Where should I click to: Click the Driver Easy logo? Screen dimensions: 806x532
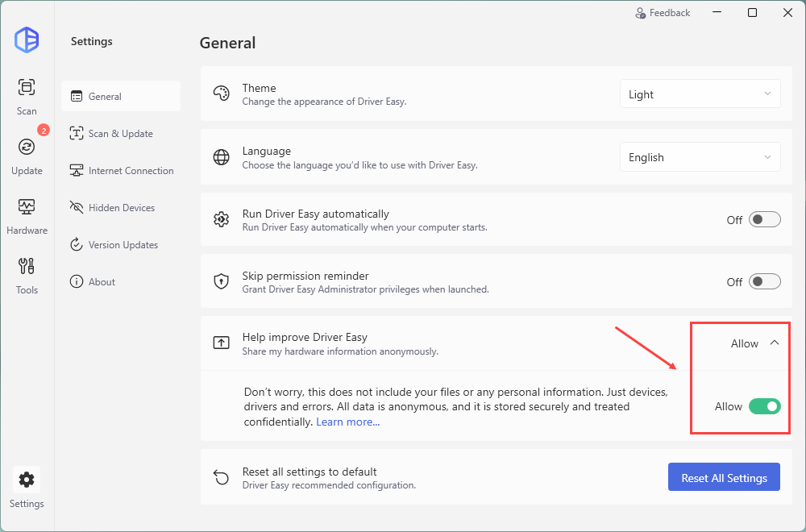(x=27, y=39)
